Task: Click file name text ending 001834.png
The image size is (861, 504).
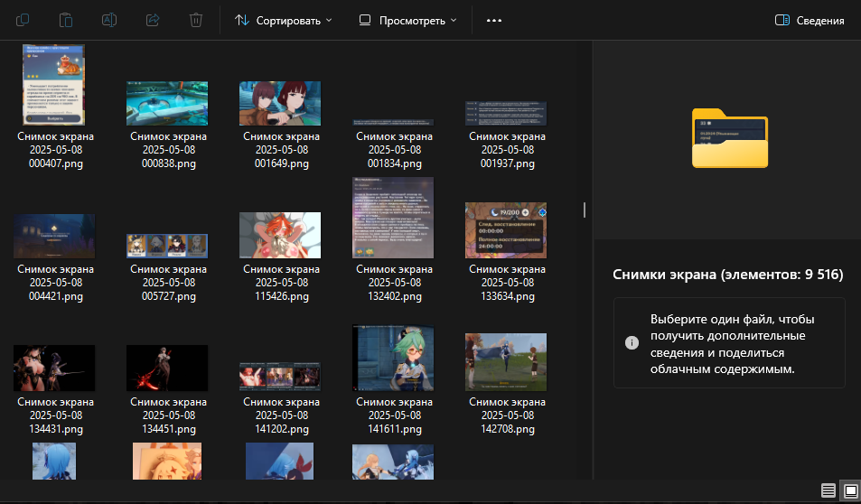Action: pyautogui.click(x=394, y=150)
